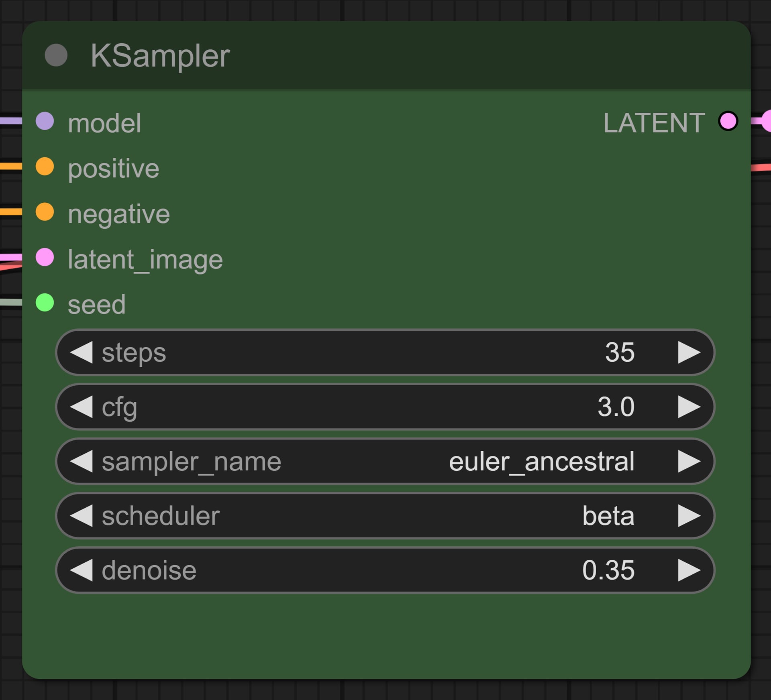The image size is (771, 700).
Task: Collapse KSampler node via gray dot
Action: coord(56,55)
